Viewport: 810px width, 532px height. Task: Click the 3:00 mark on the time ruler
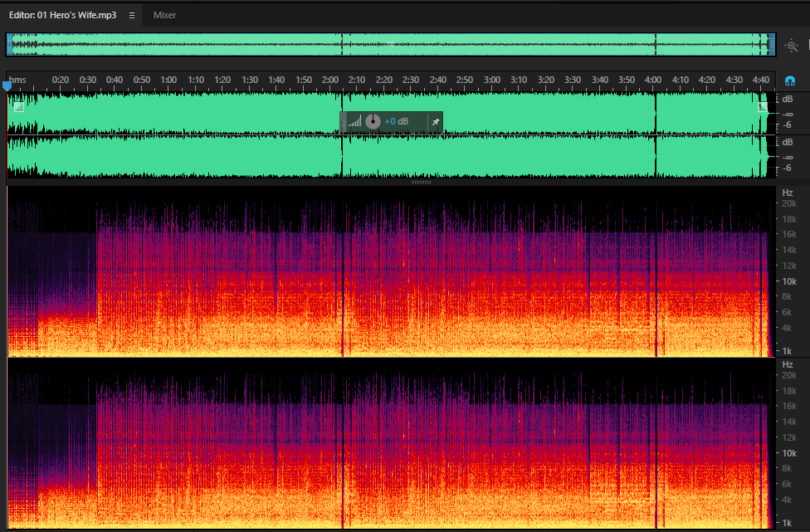(492, 80)
